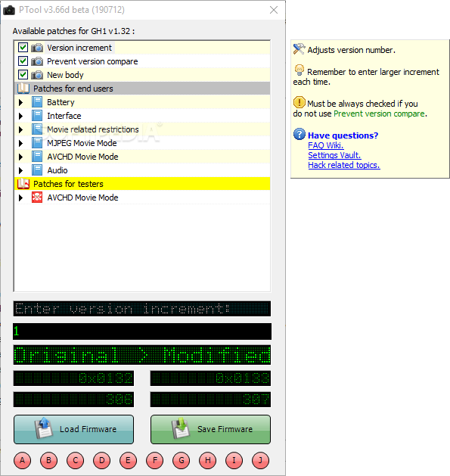The height and width of the screenshot is (476, 450).
Task: Click the blue question mark help icon
Action: (x=299, y=134)
